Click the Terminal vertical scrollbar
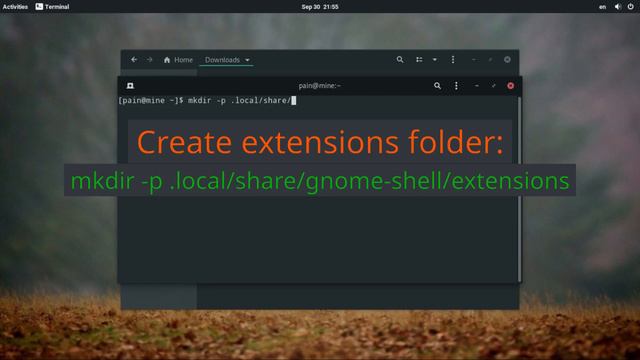 click(x=520, y=189)
